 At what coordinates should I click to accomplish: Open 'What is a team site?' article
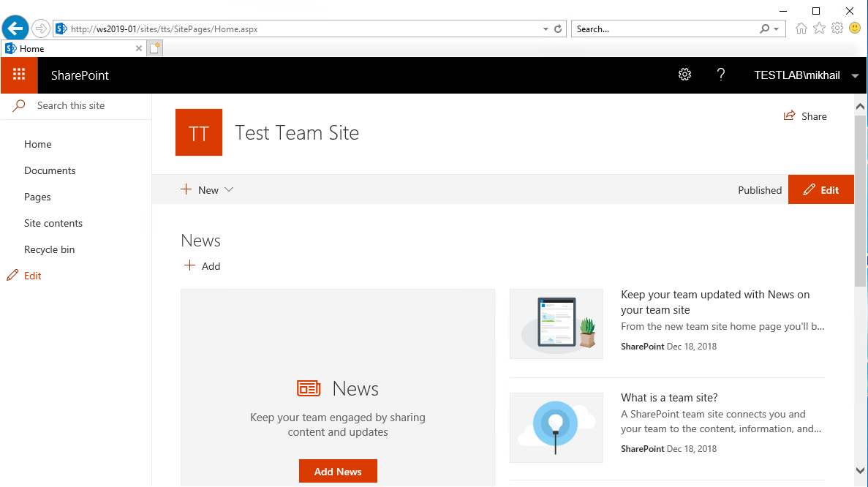coord(669,397)
